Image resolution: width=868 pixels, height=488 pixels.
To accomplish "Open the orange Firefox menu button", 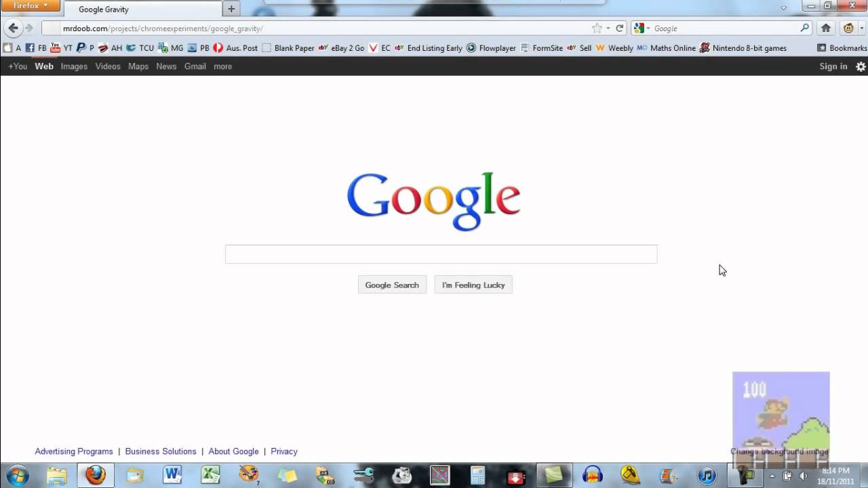I will point(31,6).
